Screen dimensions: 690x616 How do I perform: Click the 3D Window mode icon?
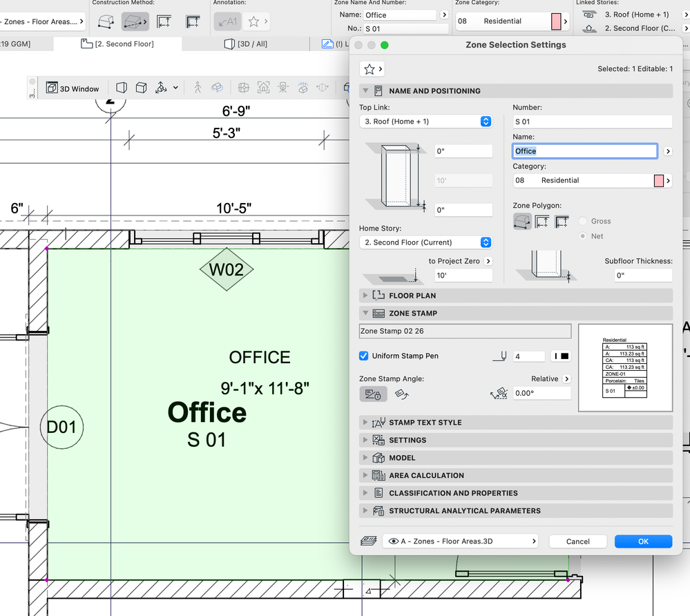pos(53,88)
